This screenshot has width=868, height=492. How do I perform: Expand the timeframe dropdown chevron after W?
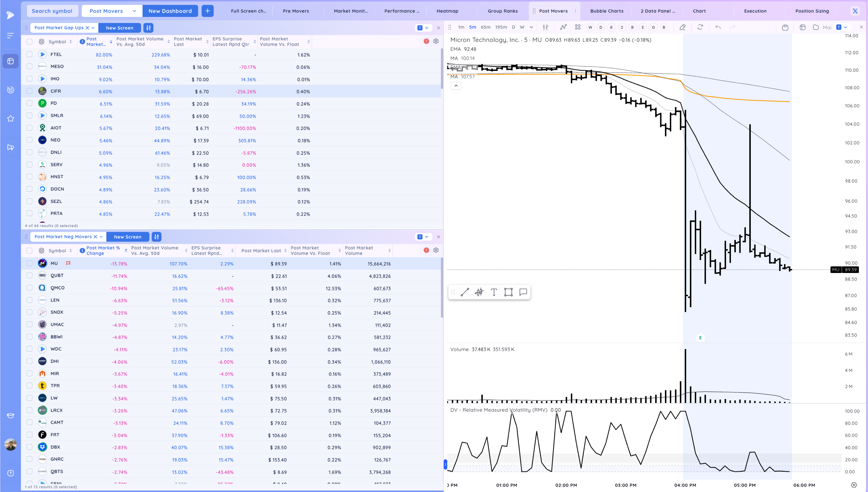[x=531, y=27]
